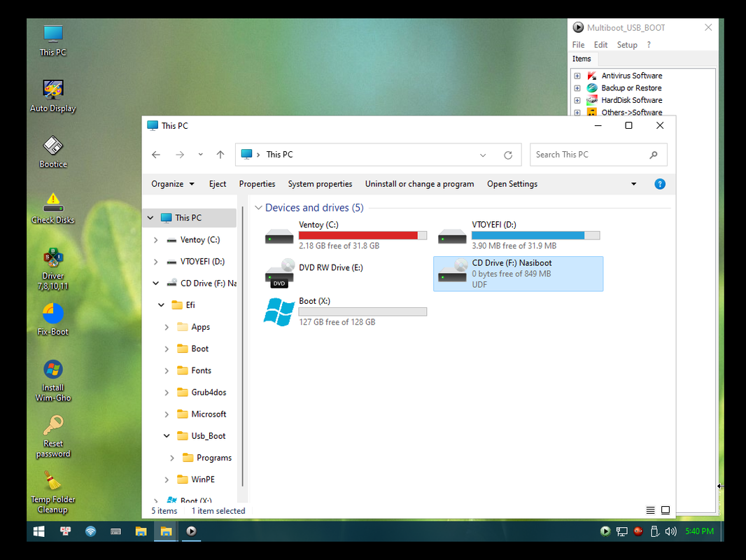Go up one folder level with the up arrow

(x=220, y=155)
